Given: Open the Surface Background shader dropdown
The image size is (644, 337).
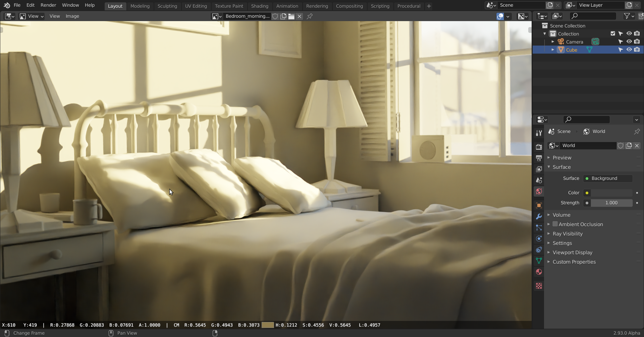Looking at the screenshot, I should 608,178.
